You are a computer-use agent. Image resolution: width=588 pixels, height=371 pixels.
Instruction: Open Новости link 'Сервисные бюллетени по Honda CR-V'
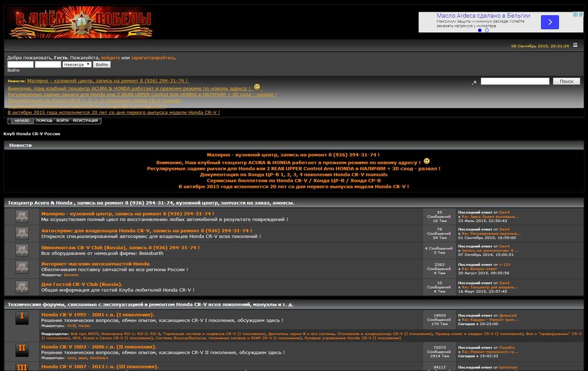pyautogui.click(x=293, y=181)
